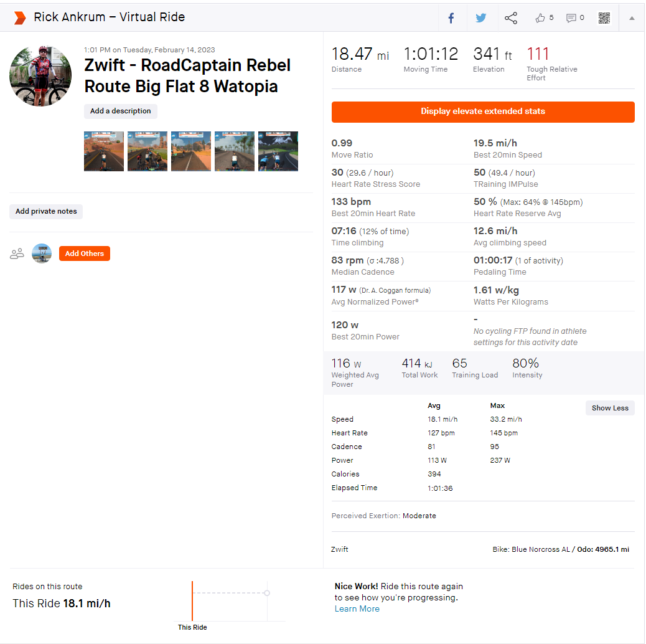Share the ride on Twitter

point(481,18)
